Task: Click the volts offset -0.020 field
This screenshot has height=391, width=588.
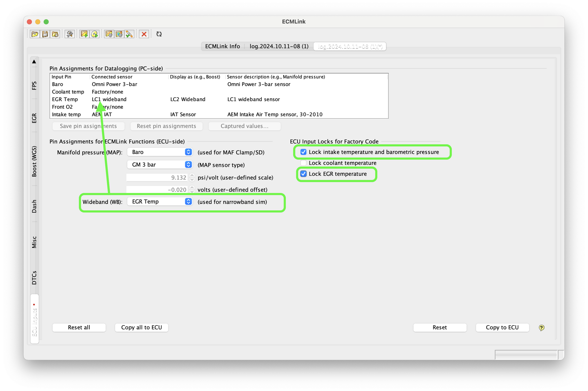Action: point(157,190)
